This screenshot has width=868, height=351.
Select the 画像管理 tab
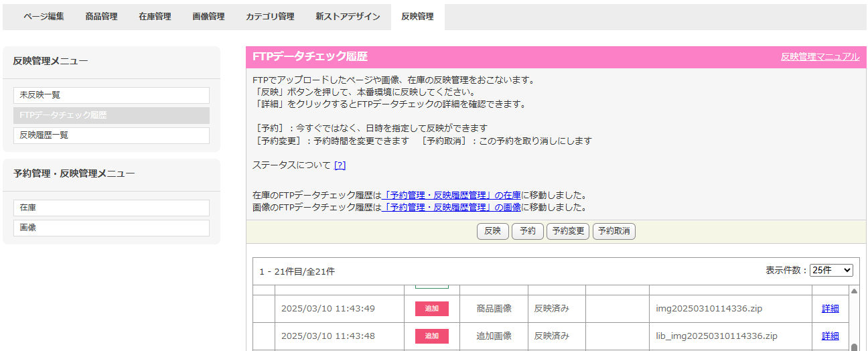point(208,17)
